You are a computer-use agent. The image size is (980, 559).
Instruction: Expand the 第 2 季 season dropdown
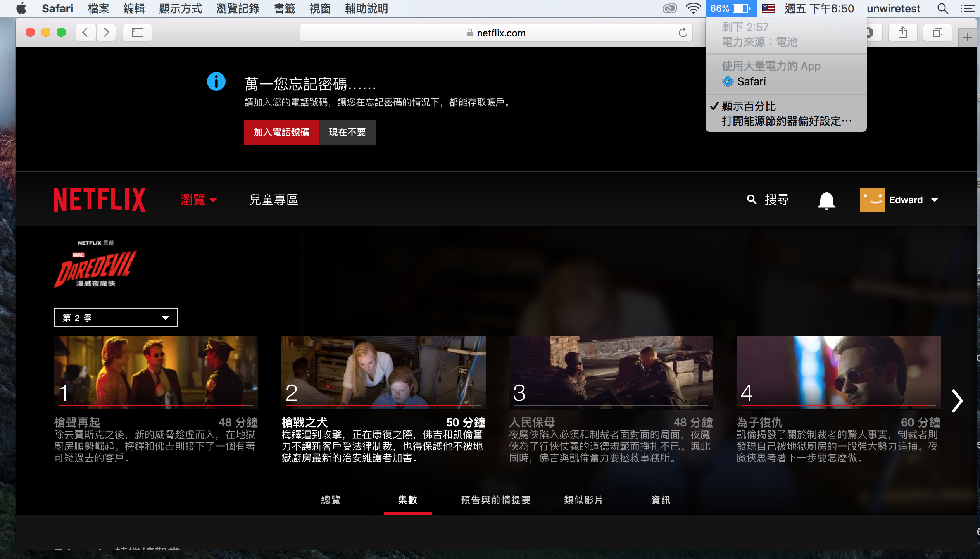tap(116, 317)
